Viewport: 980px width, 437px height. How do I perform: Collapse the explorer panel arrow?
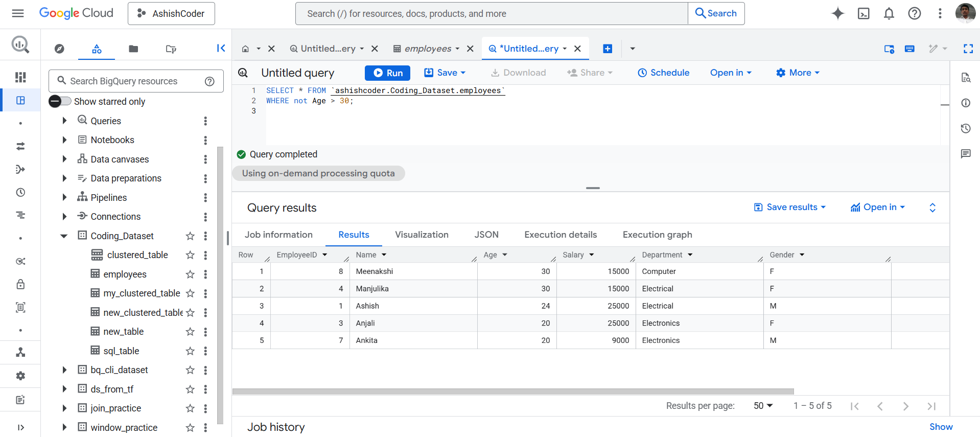tap(221, 48)
